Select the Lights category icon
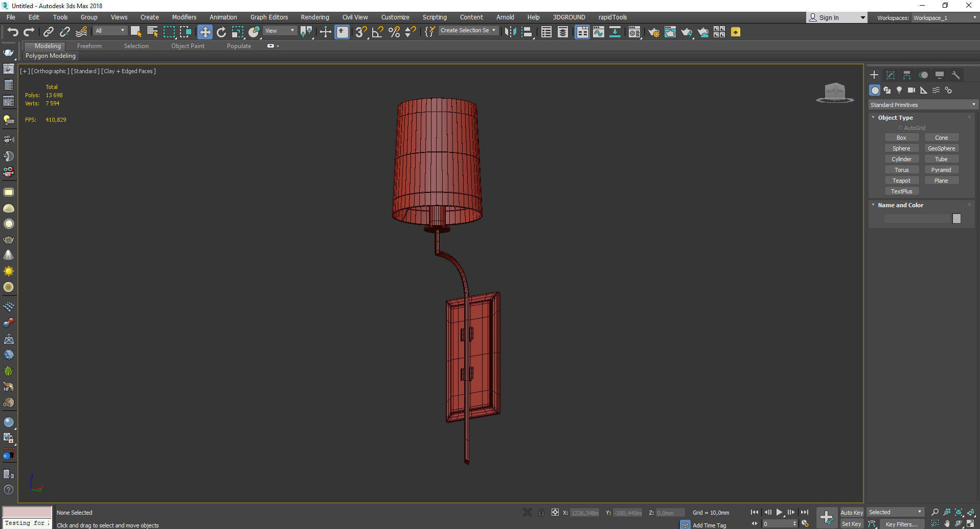980x529 pixels. [x=899, y=90]
